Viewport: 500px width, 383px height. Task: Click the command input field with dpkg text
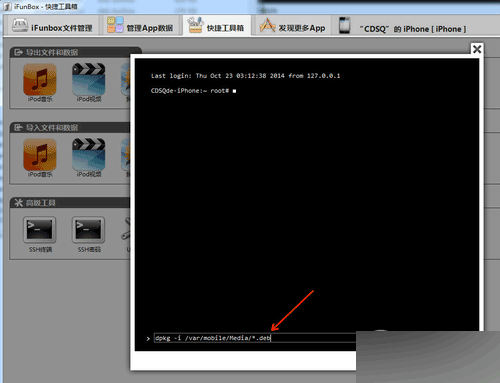(x=255, y=338)
